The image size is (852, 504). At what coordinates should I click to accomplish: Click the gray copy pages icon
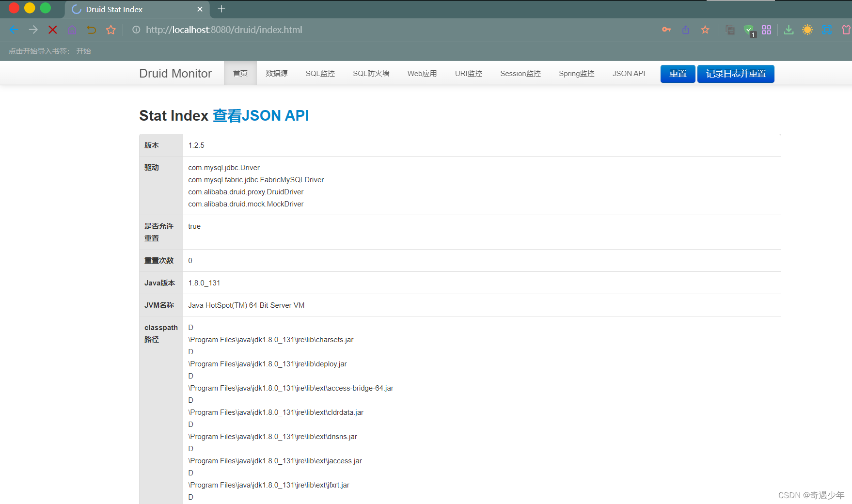(730, 30)
